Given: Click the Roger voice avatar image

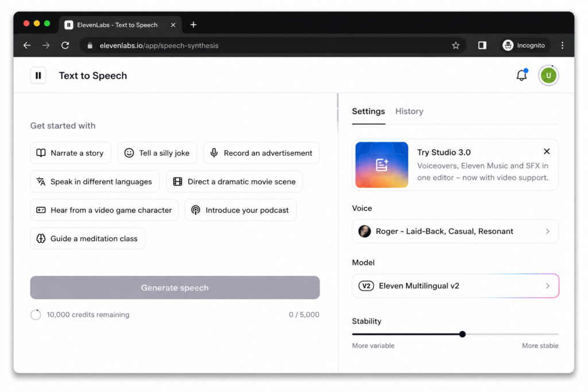Looking at the screenshot, I should click(x=365, y=231).
